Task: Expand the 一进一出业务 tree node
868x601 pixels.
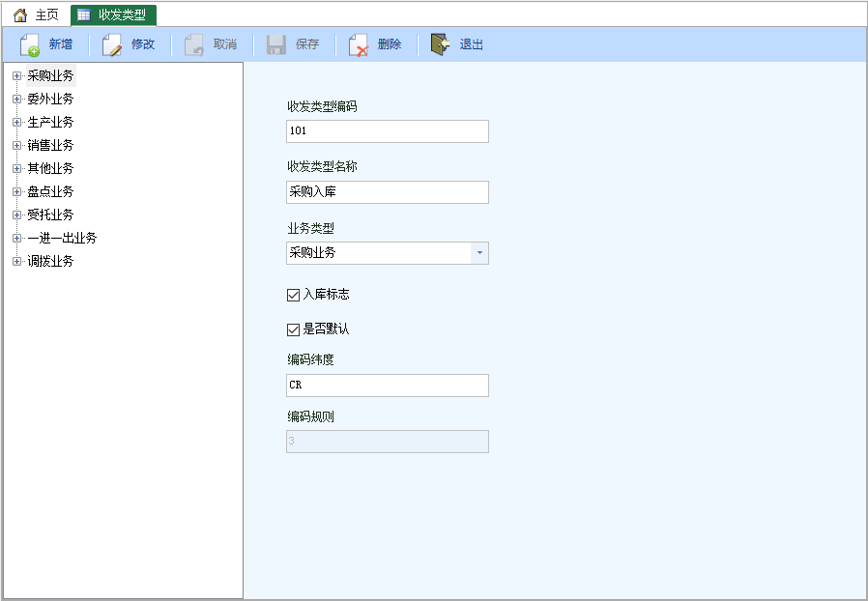Action: (x=16, y=239)
